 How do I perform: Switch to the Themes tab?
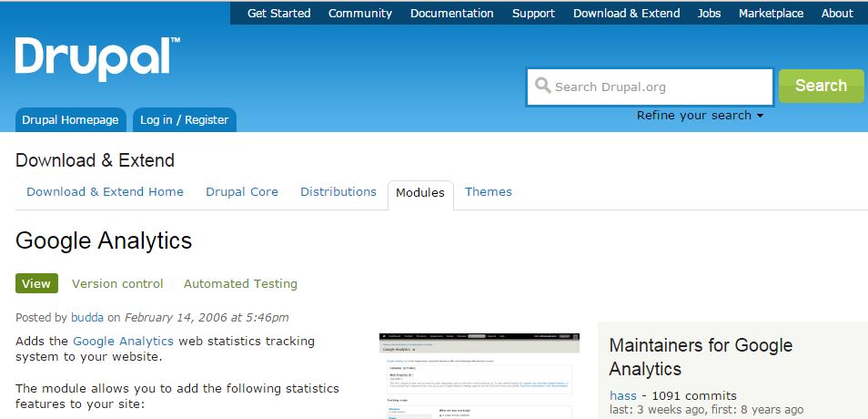tap(489, 192)
